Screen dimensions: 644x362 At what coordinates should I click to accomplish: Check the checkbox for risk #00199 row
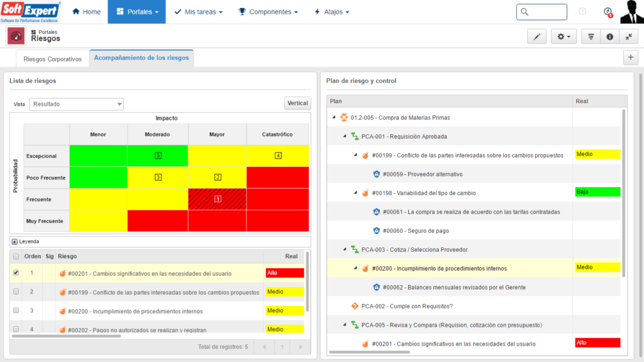[16, 291]
